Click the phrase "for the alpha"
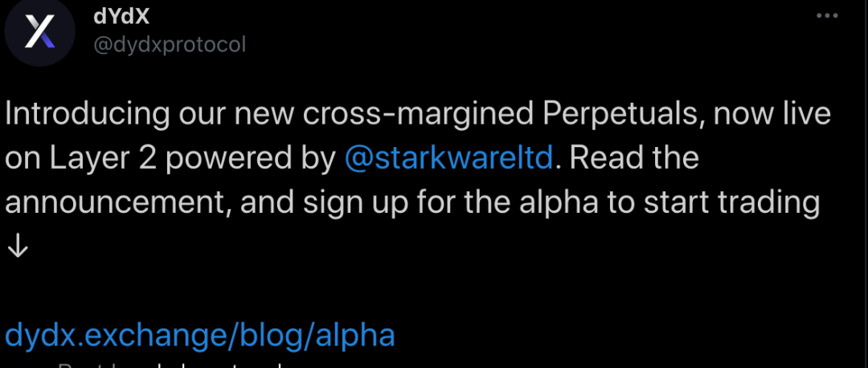The height and width of the screenshot is (368, 868). tap(513, 202)
